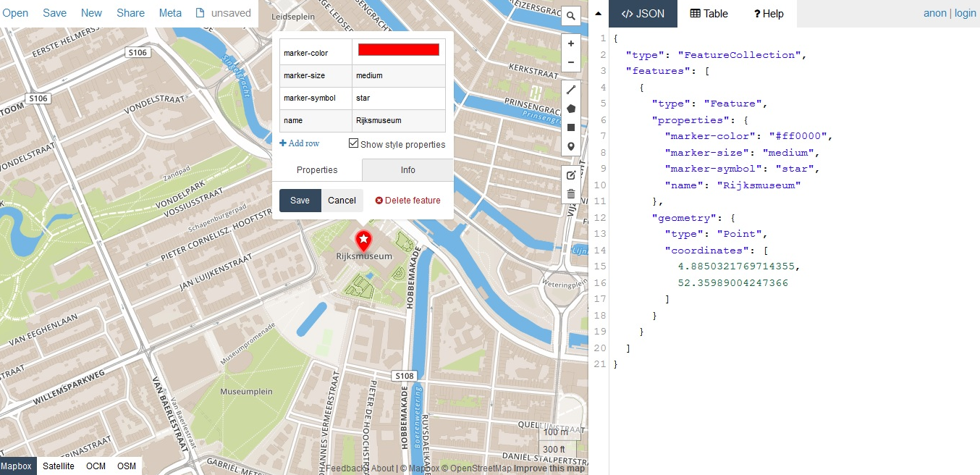Click the unsaved file document icon

[200, 13]
